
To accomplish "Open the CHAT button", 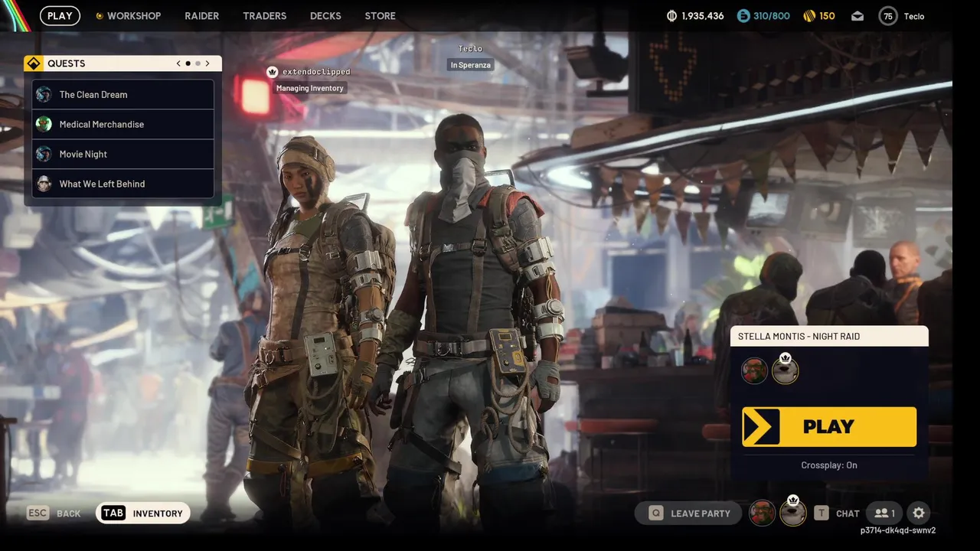I will click(848, 514).
